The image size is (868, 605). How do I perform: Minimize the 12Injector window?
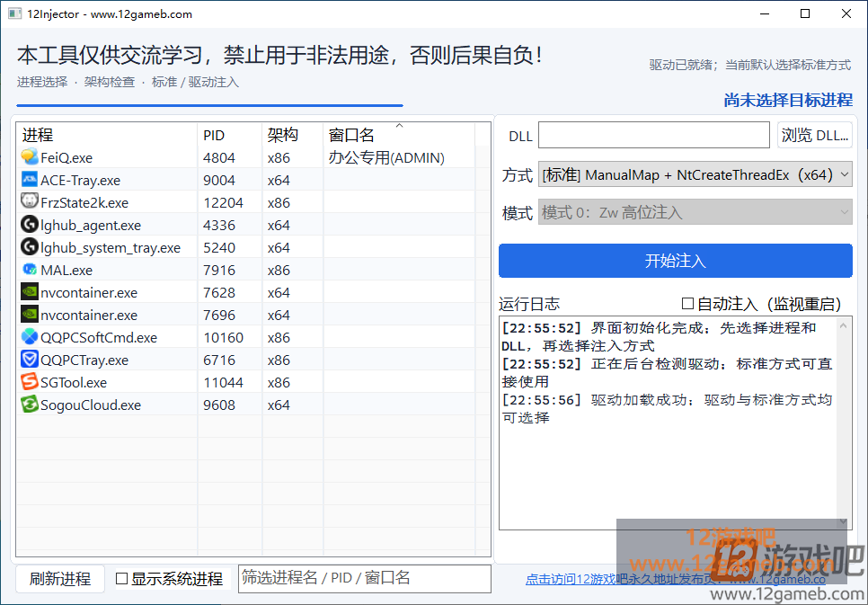[x=765, y=13]
